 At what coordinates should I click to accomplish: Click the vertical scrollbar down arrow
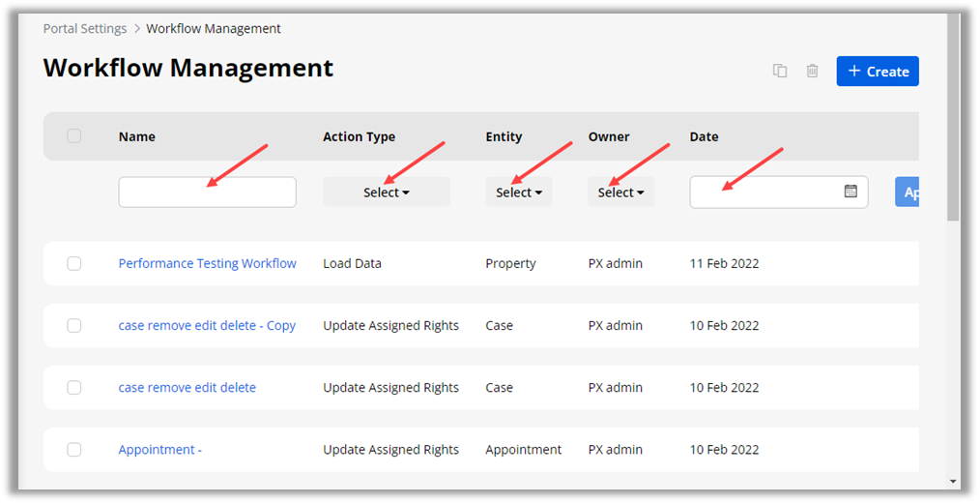[x=953, y=481]
